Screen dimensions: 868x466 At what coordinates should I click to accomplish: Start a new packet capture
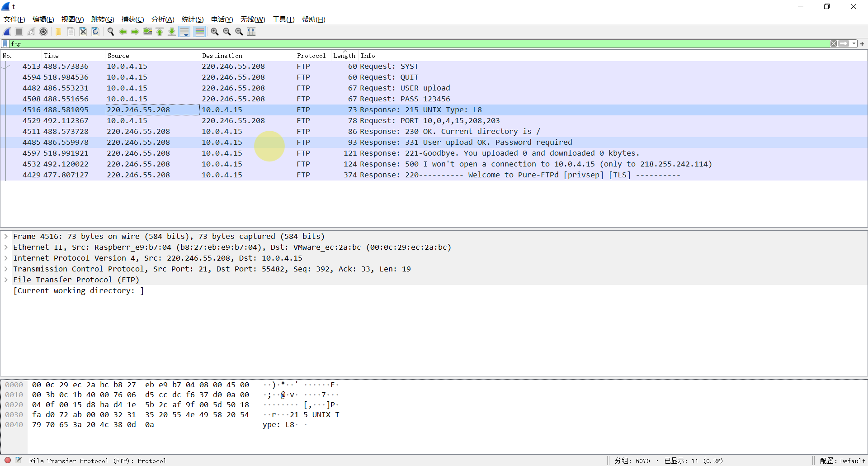point(7,32)
